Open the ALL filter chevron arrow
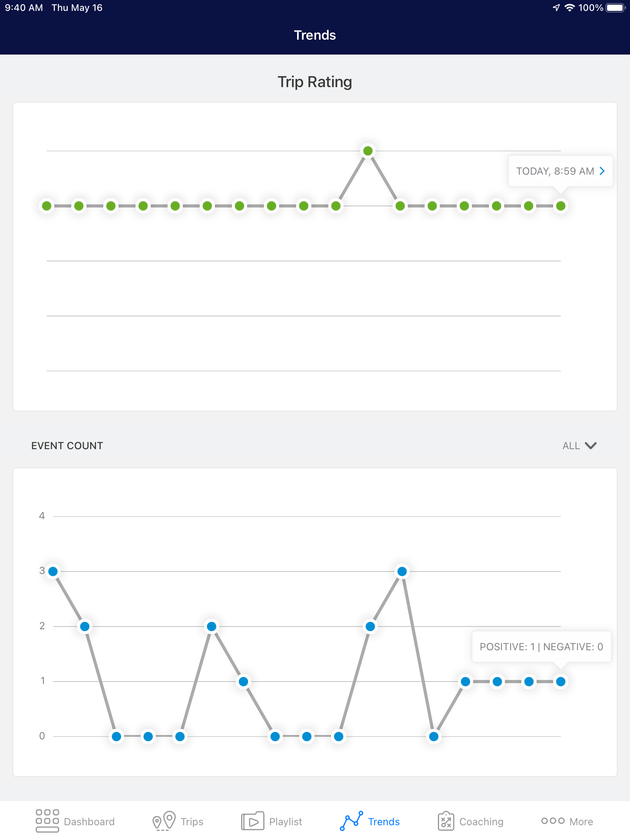 tap(590, 446)
